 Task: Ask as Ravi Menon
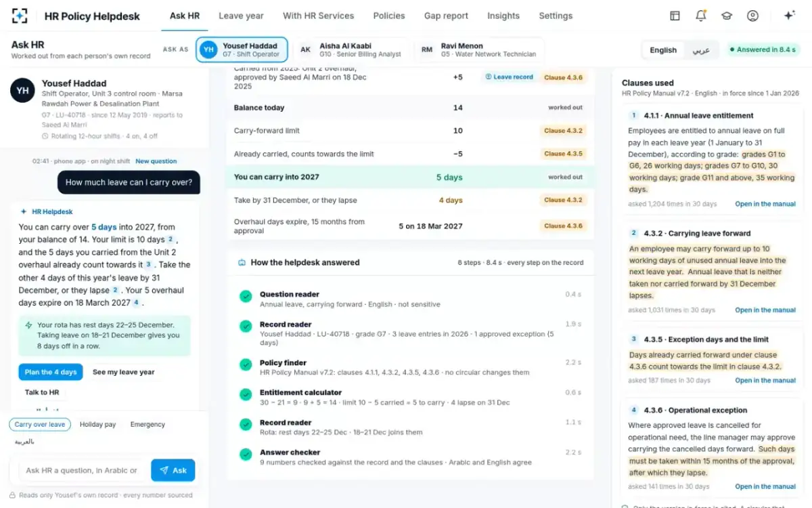[478, 49]
